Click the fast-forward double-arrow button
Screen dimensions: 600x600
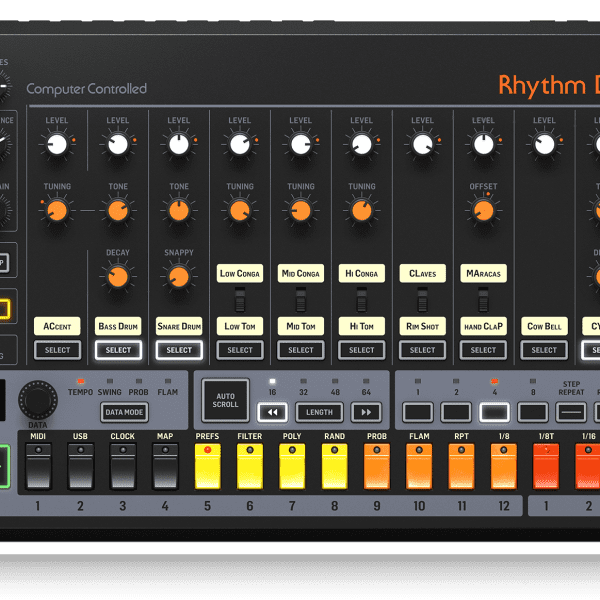pyautogui.click(x=366, y=412)
